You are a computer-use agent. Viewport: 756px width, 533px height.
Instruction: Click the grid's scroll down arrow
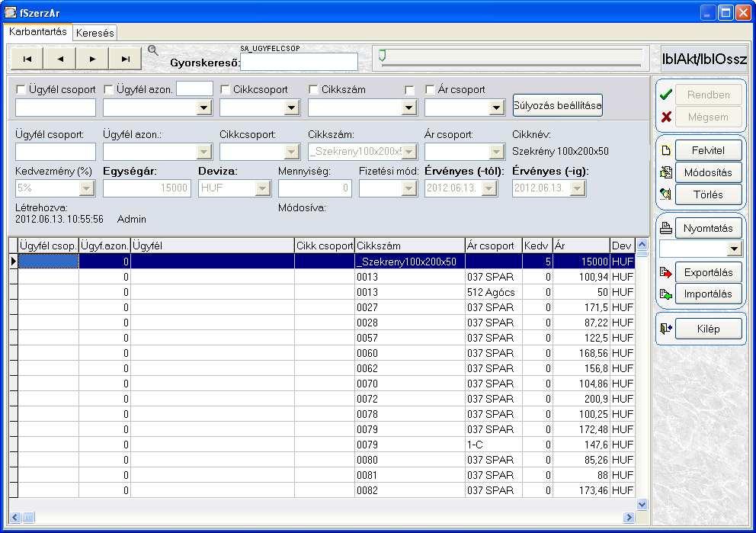[642, 505]
